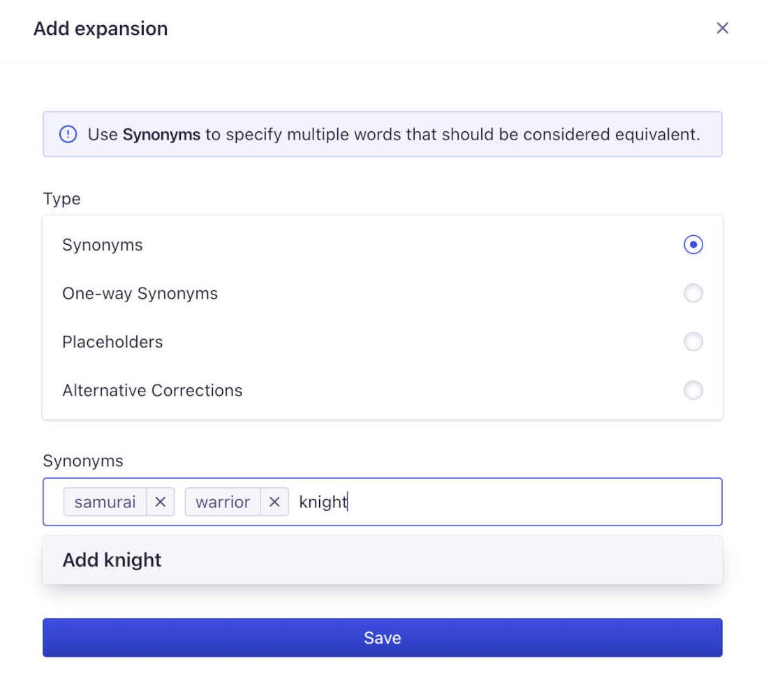
Task: Click the warrior tag label
Action: point(222,502)
